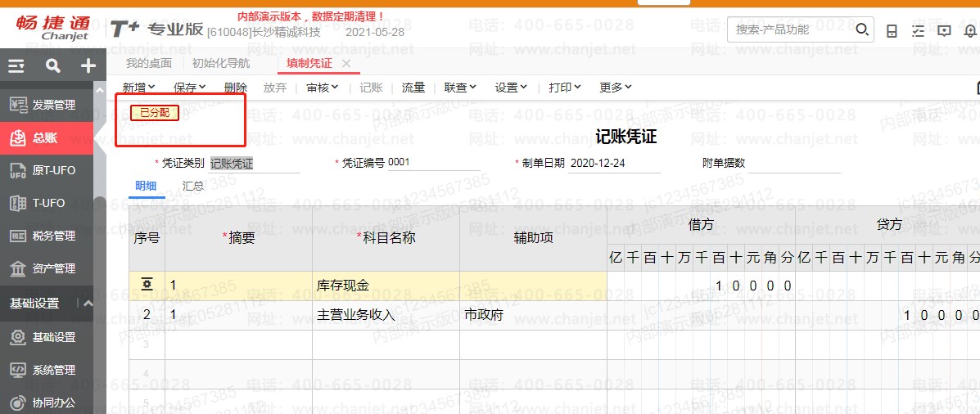Click the search magnifier icon in top bar
This screenshot has height=414, width=980.
pyautogui.click(x=862, y=29)
